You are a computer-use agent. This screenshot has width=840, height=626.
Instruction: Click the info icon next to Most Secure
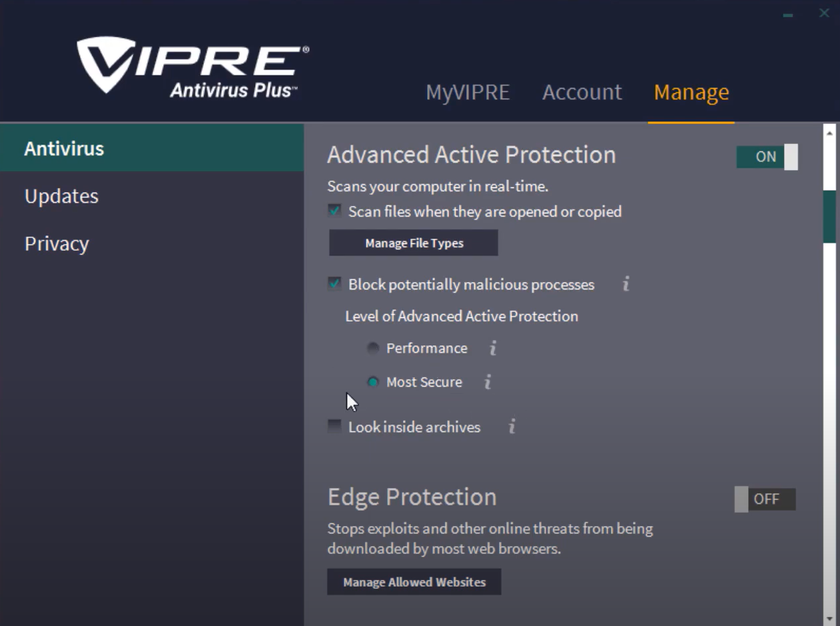(488, 382)
